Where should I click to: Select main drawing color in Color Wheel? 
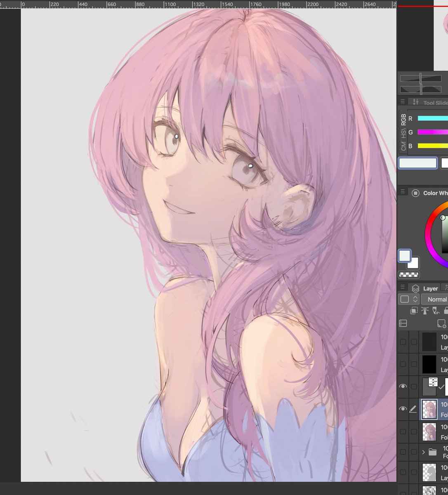[404, 256]
